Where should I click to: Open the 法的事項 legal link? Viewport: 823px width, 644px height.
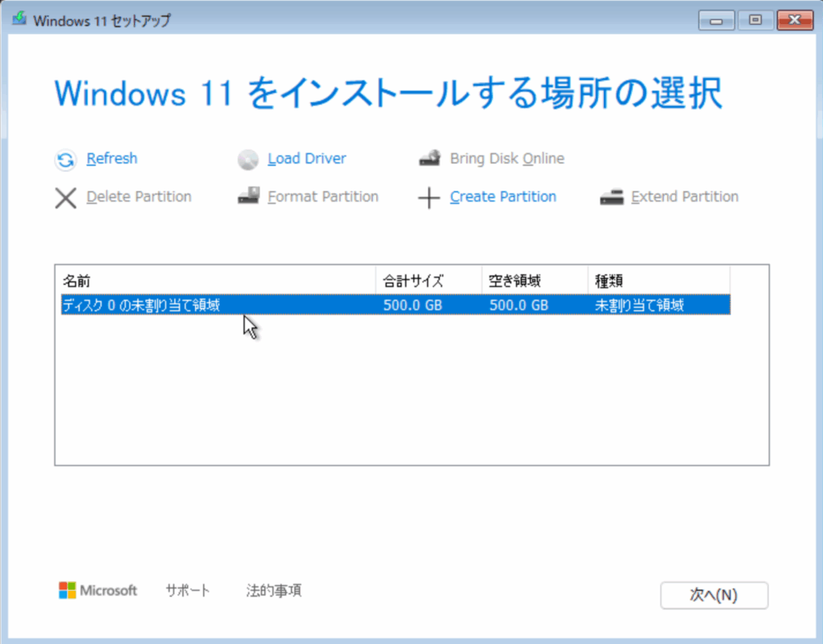coord(273,591)
